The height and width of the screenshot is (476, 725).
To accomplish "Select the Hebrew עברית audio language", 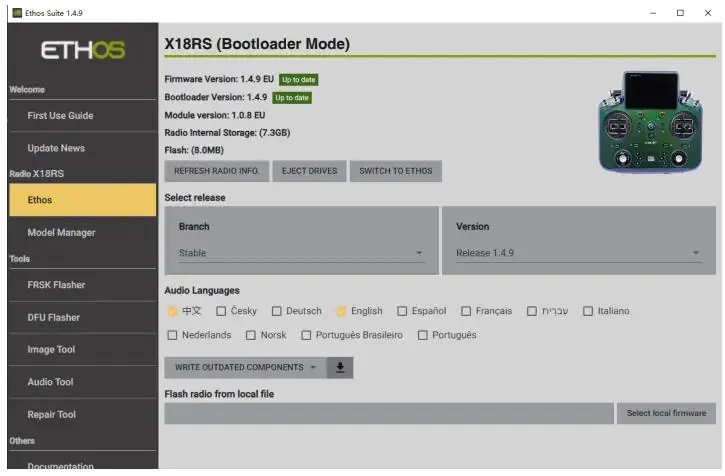I will [x=532, y=311].
